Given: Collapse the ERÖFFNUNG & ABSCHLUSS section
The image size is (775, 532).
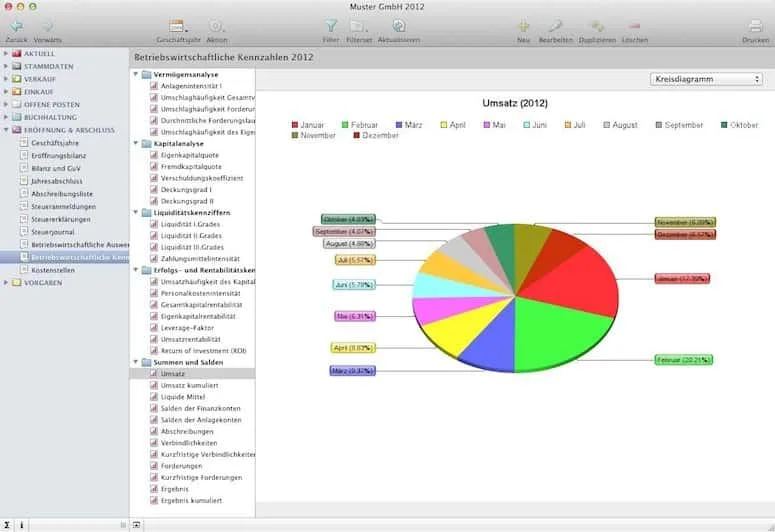Looking at the screenshot, I should tap(5, 130).
